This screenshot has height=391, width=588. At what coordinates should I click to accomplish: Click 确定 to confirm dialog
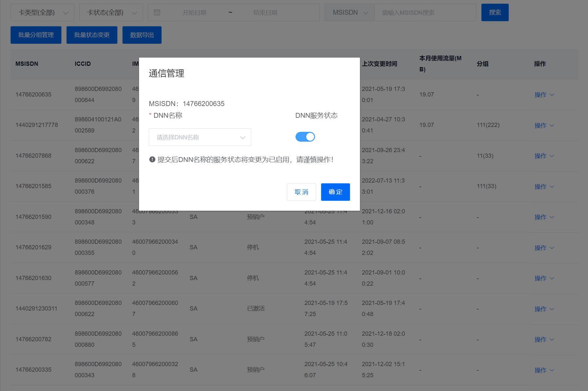coord(335,192)
